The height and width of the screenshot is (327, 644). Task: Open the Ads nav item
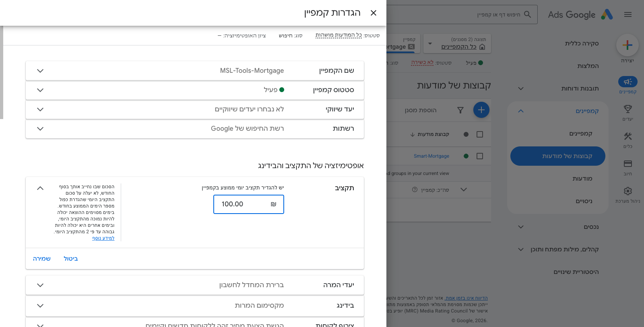point(582,179)
